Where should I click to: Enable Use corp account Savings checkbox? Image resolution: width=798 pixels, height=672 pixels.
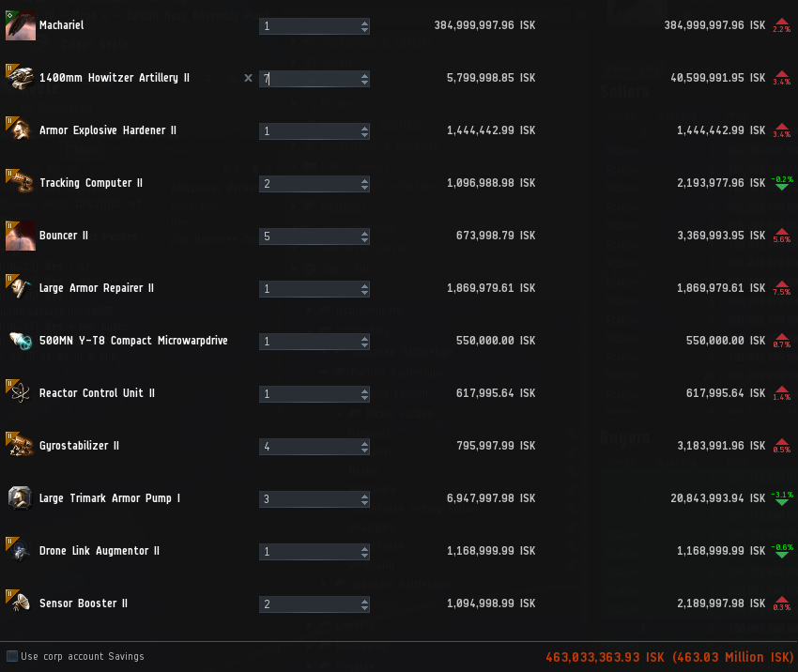coord(11,656)
